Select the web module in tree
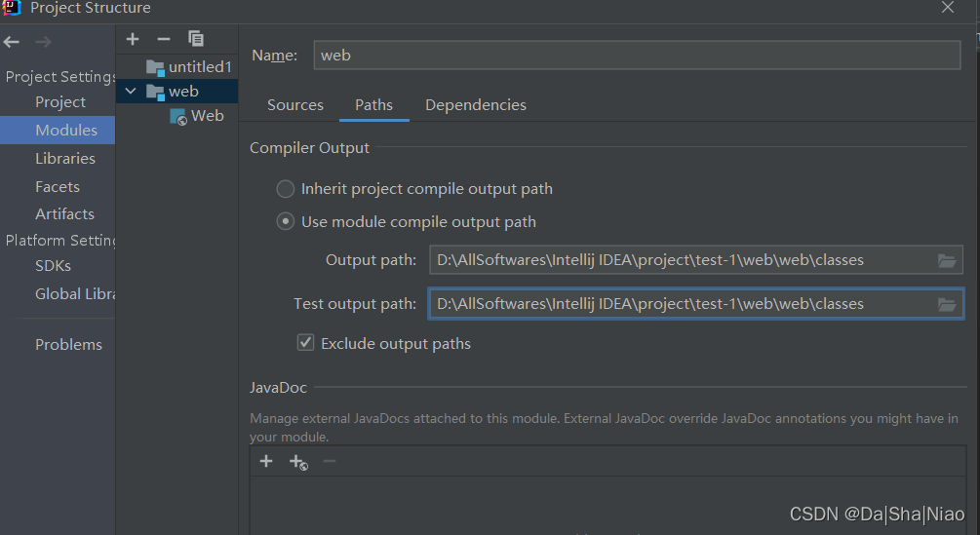Image resolution: width=980 pixels, height=535 pixels. [x=176, y=92]
